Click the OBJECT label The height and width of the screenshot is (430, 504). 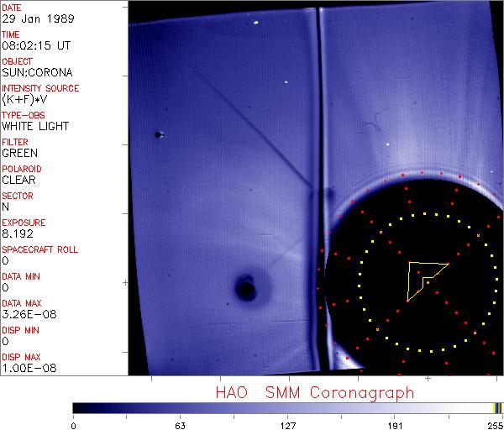point(18,61)
